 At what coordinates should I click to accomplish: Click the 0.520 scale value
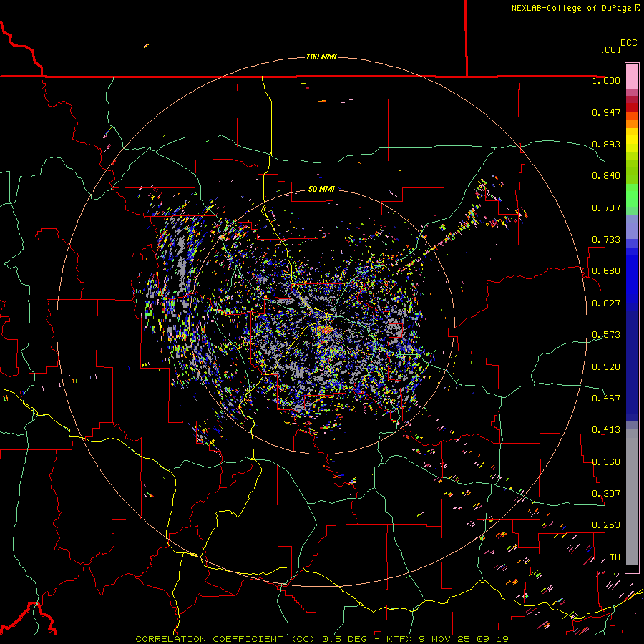coord(606,367)
